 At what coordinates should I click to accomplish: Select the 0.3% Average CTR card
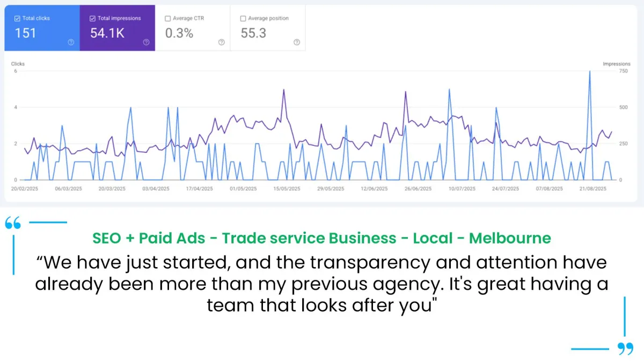tap(193, 28)
